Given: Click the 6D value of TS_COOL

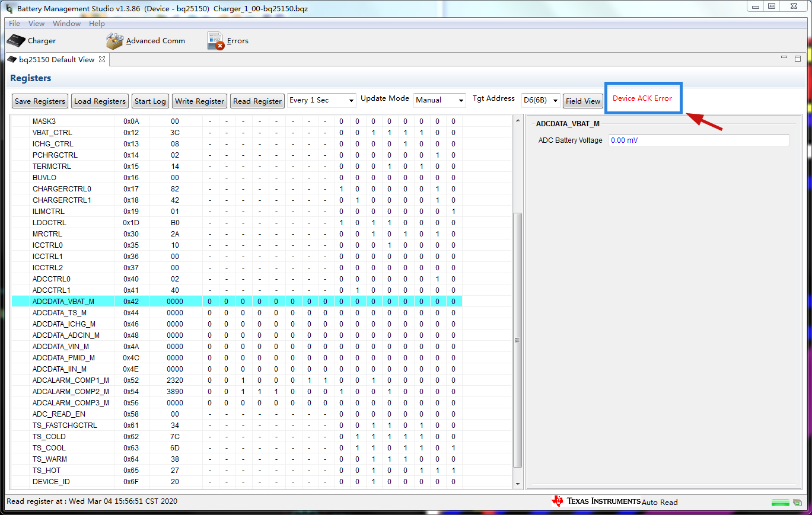Looking at the screenshot, I should coord(175,447).
